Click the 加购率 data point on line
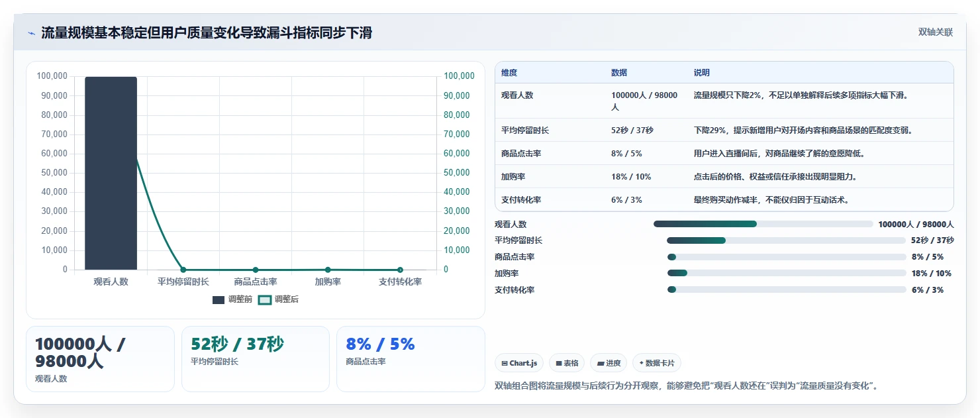Viewport: 980px width, 418px height. click(328, 270)
